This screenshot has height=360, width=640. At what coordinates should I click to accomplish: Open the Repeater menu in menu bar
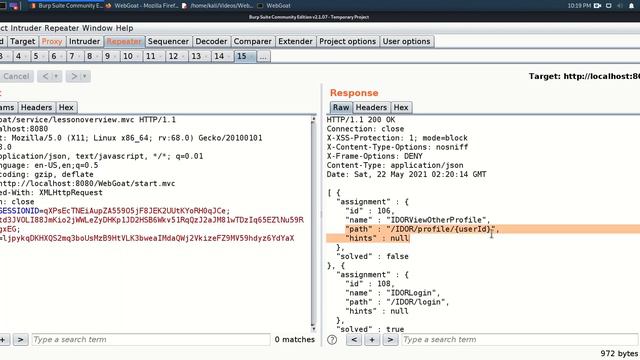[62, 28]
